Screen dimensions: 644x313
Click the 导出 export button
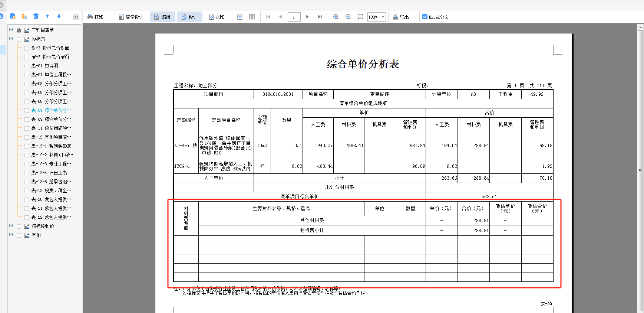click(x=401, y=17)
